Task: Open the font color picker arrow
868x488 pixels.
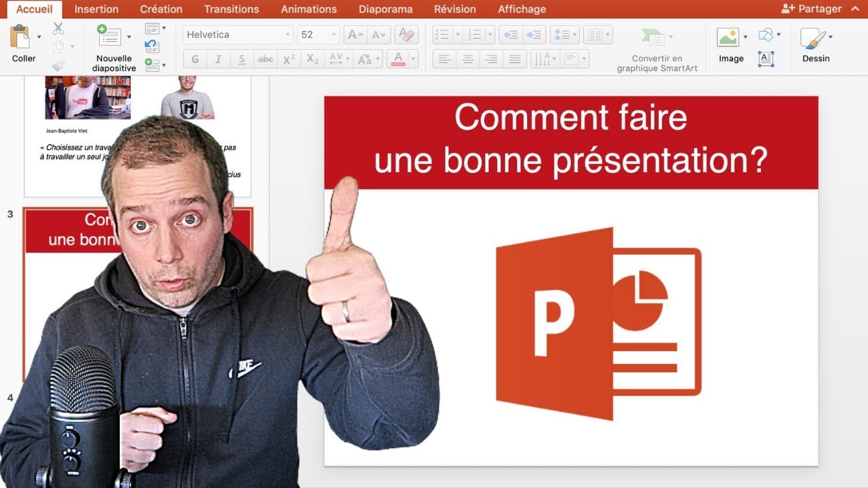Action: [413, 59]
